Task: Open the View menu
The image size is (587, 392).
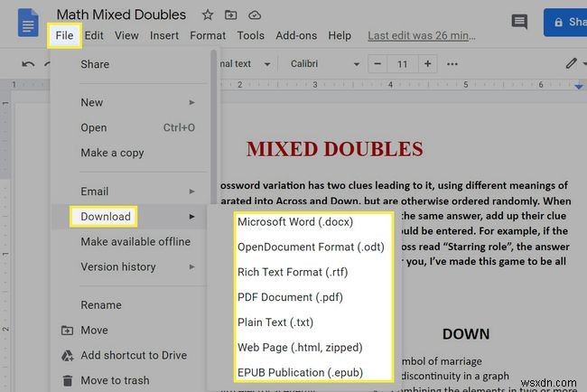Action: pyautogui.click(x=126, y=35)
